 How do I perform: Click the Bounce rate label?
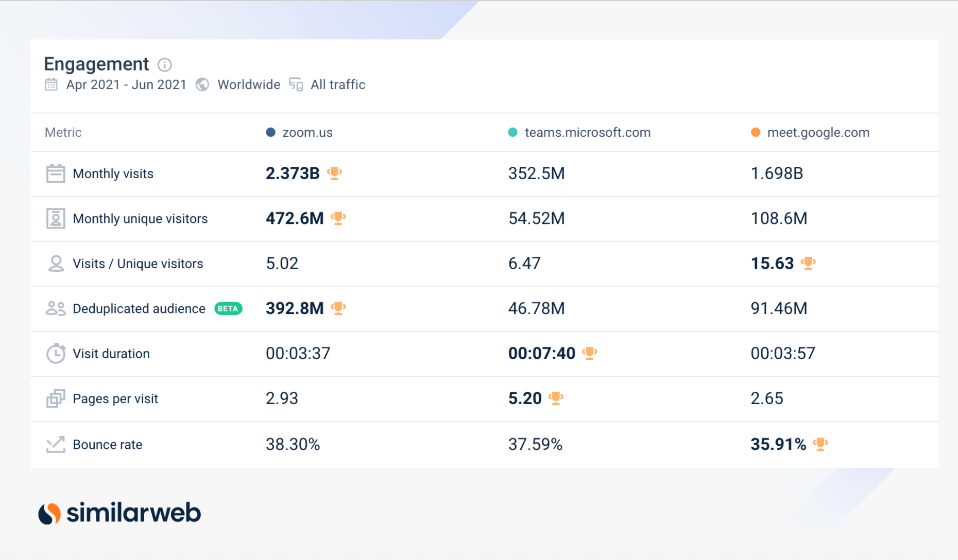click(108, 445)
